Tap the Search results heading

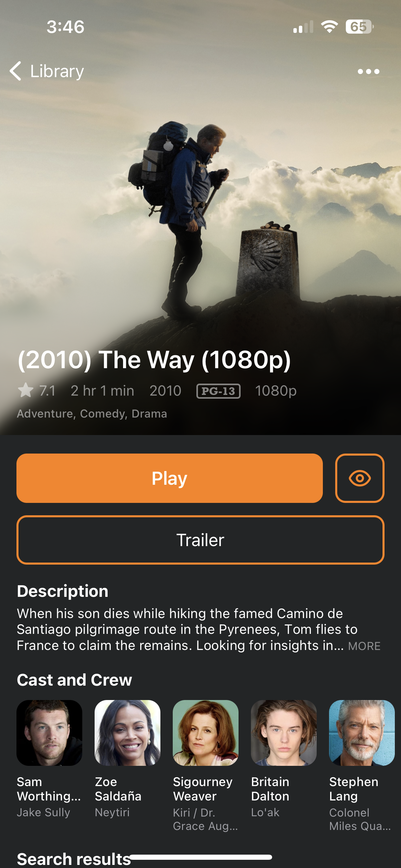tap(74, 859)
